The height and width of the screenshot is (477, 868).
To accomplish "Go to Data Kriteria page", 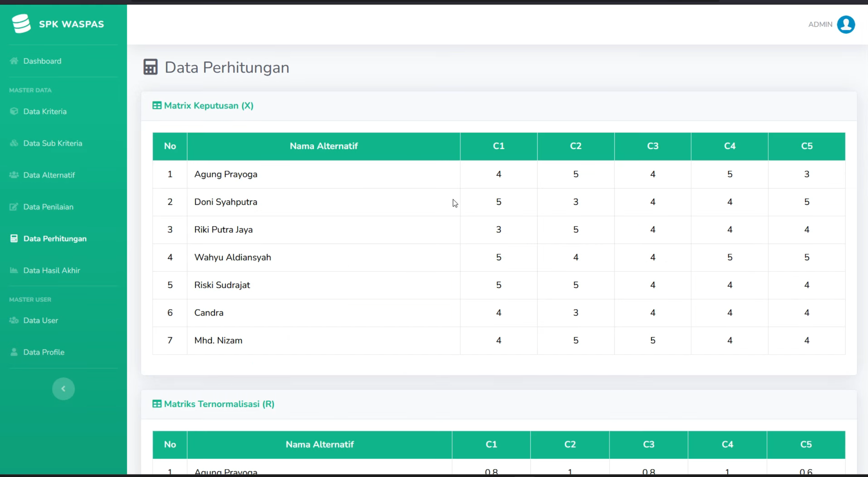I will pyautogui.click(x=45, y=111).
